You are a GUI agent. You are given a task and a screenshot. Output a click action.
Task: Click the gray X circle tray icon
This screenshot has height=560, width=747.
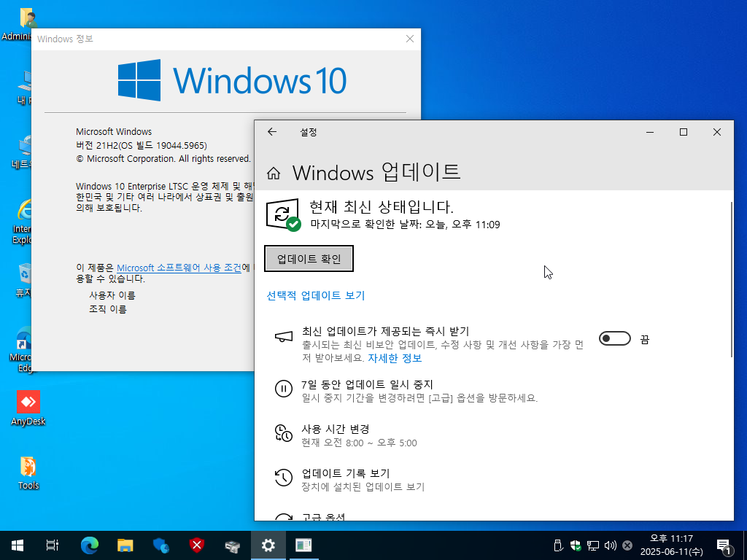627,545
